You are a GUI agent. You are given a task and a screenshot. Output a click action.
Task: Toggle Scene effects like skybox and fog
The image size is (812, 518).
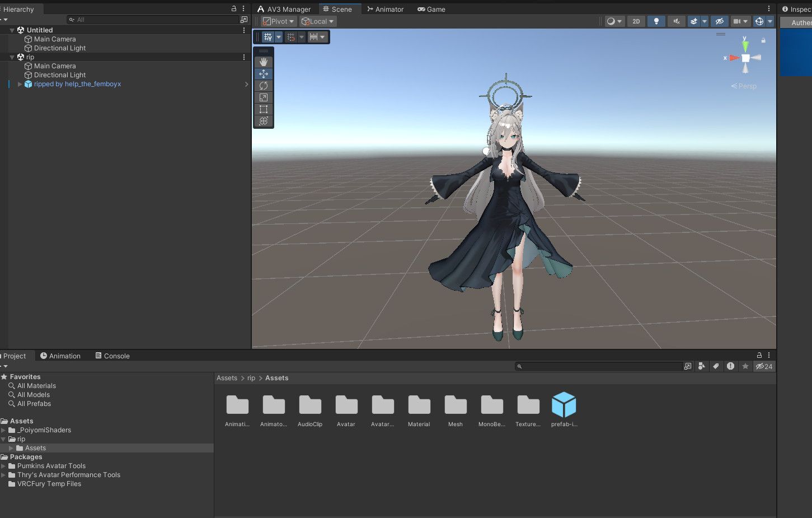coord(694,21)
